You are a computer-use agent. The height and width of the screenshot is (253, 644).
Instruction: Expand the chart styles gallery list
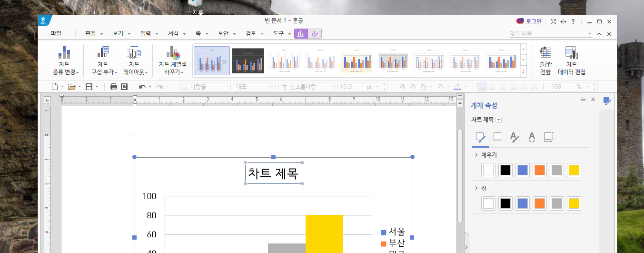pos(524,71)
